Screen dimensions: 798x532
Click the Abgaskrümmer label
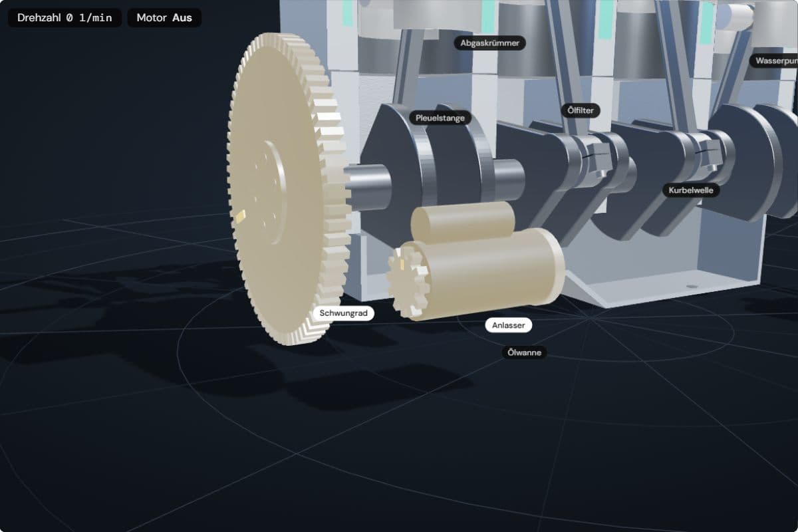point(490,43)
